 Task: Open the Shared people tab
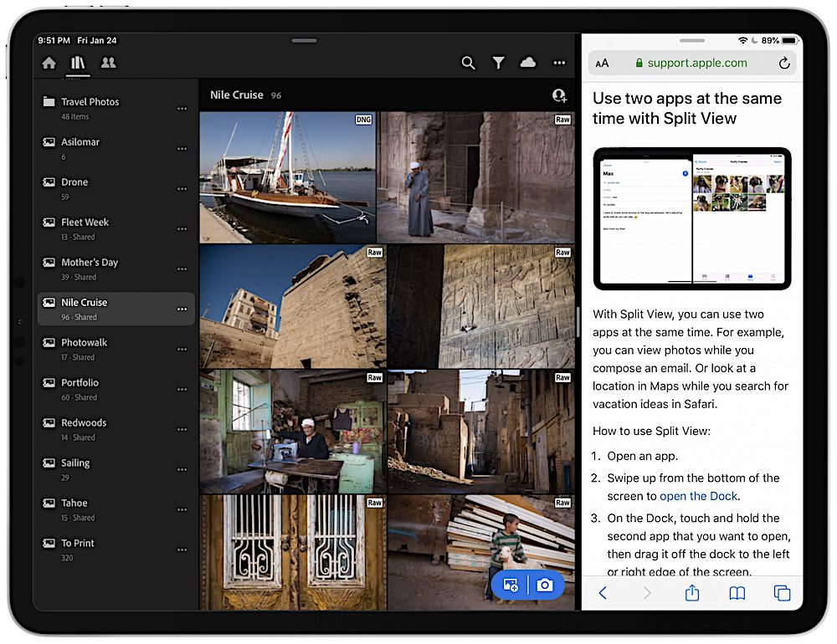click(108, 63)
